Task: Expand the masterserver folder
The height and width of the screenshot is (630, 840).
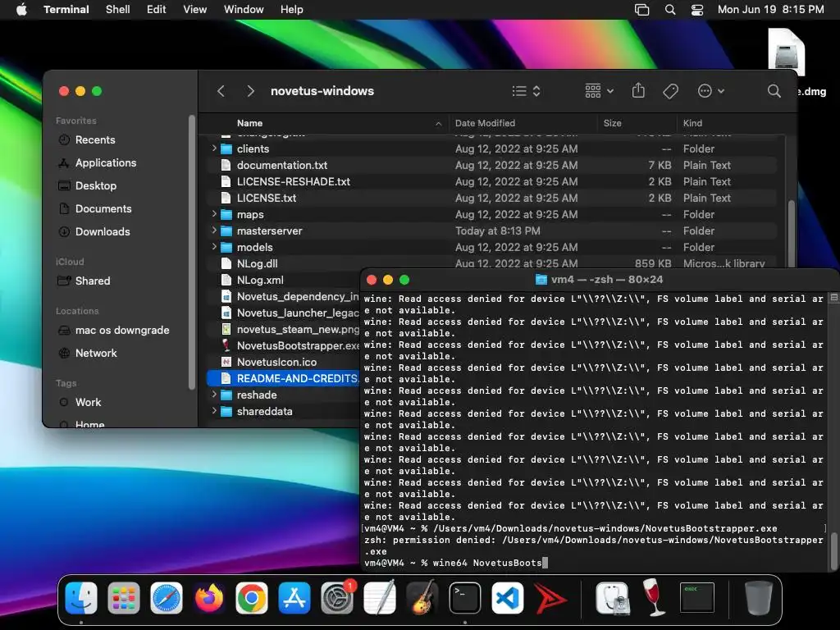Action: (x=214, y=231)
